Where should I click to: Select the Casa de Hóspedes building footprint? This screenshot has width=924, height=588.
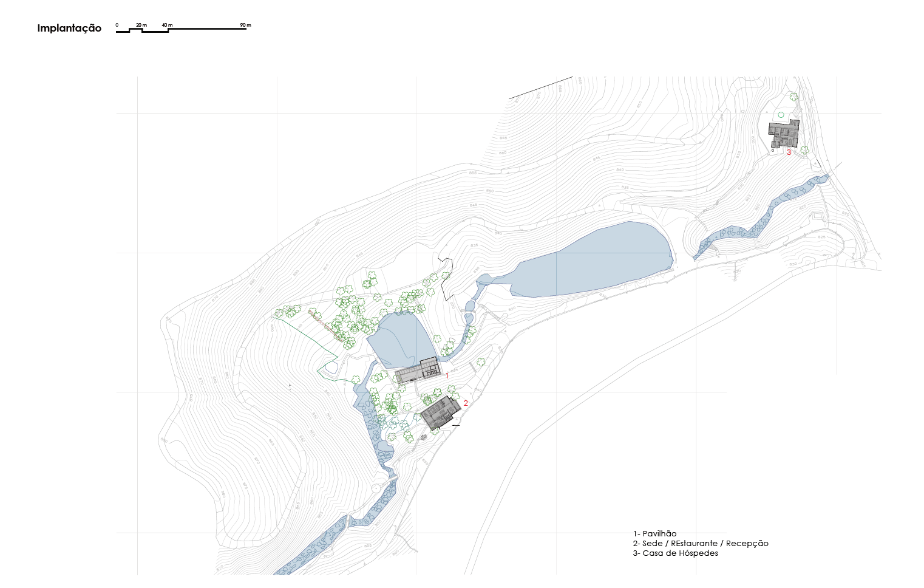pyautogui.click(x=784, y=134)
